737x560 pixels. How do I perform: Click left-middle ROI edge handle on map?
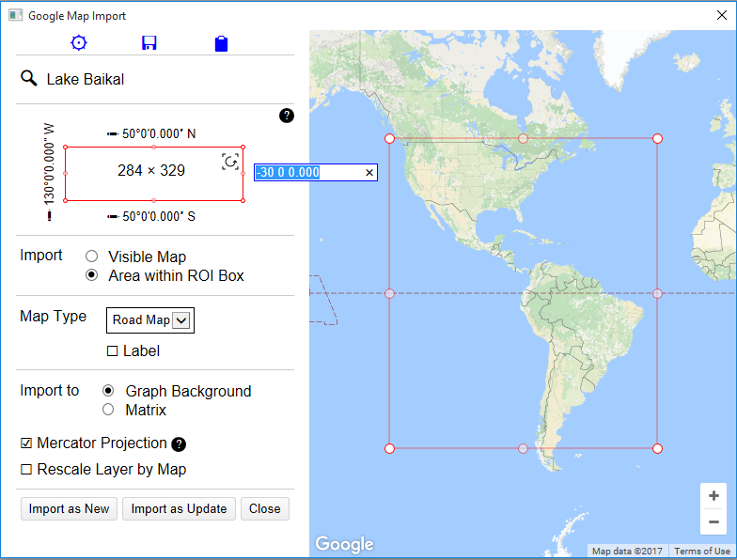tap(389, 293)
